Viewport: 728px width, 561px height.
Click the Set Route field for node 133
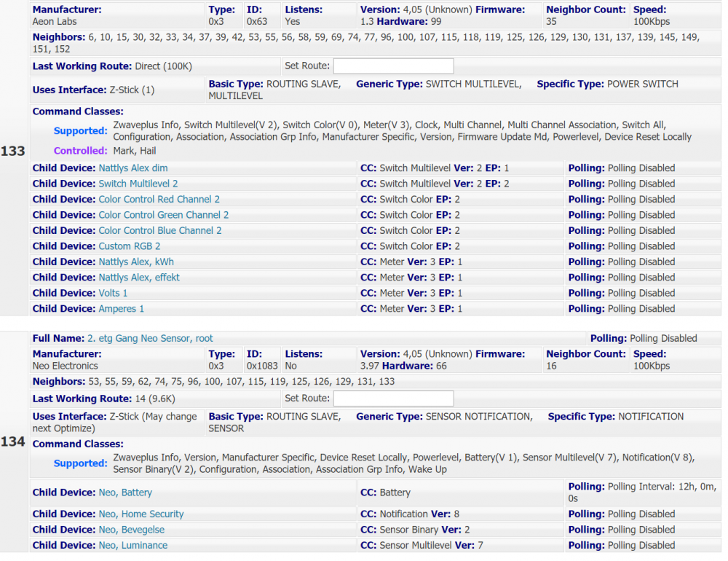[x=393, y=66]
